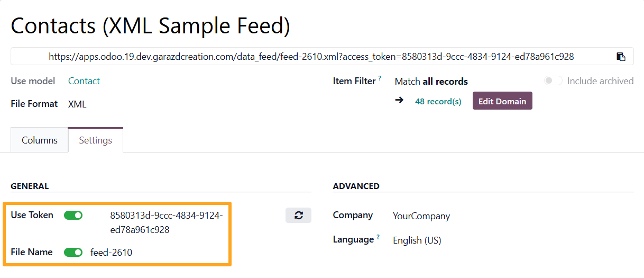Regenerate the access token with refresh icon
Image resolution: width=644 pixels, height=278 pixels.
click(298, 216)
